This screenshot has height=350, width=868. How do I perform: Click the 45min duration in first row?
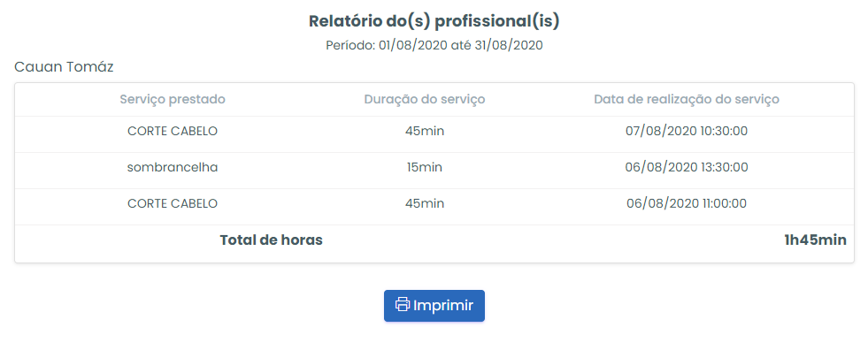pyautogui.click(x=425, y=131)
